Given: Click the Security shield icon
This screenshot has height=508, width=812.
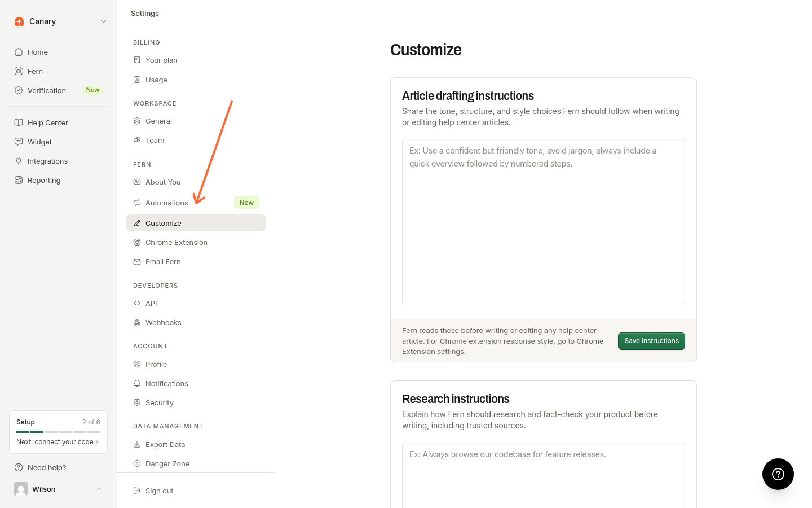Looking at the screenshot, I should (x=137, y=402).
